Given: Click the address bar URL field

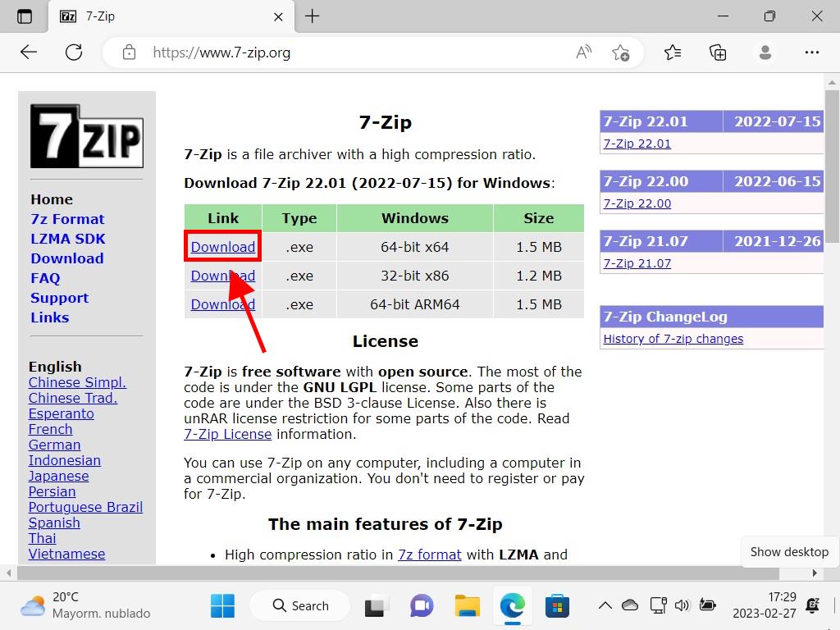Looking at the screenshot, I should pos(345,52).
